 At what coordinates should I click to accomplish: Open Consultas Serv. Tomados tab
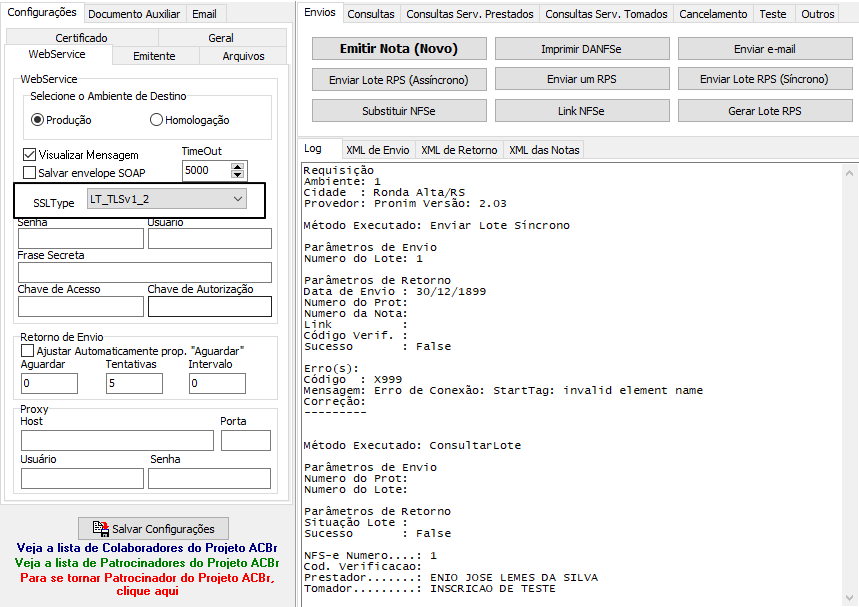[606, 14]
